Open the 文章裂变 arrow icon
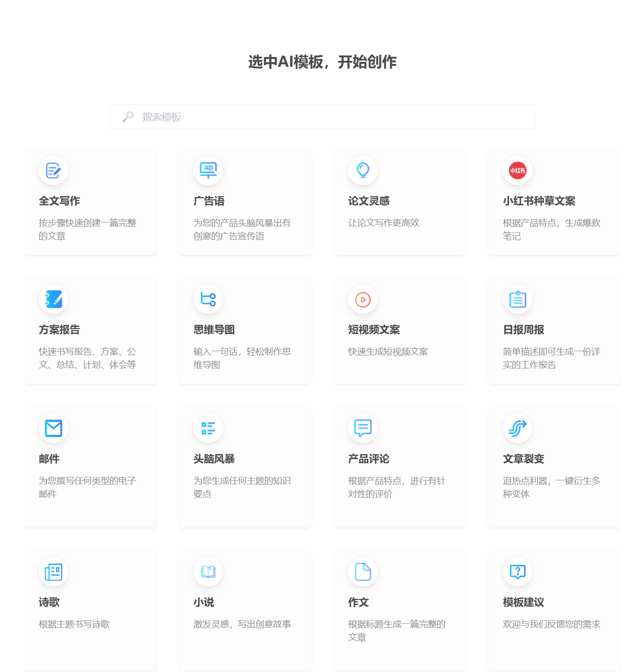Viewport: 644px width, 672px height. (x=517, y=428)
